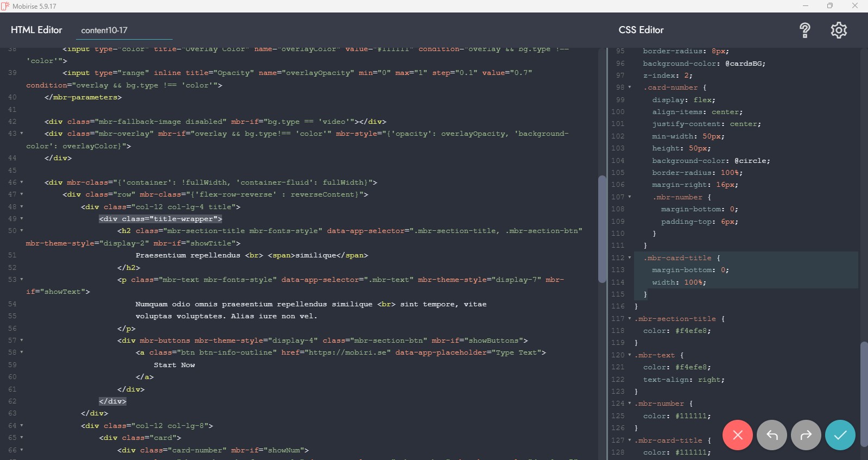Image resolution: width=868 pixels, height=460 pixels.
Task: Click the redo arrow button
Action: [x=806, y=435]
